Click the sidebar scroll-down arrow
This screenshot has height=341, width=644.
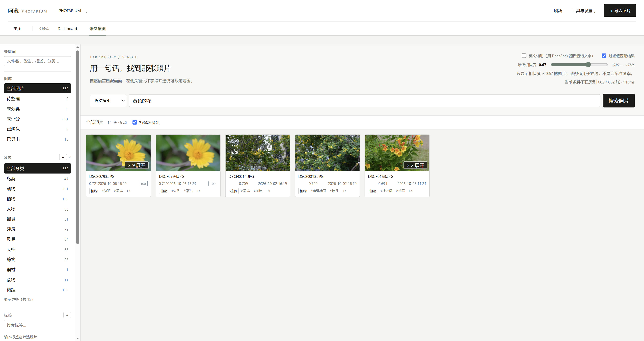(x=78, y=338)
